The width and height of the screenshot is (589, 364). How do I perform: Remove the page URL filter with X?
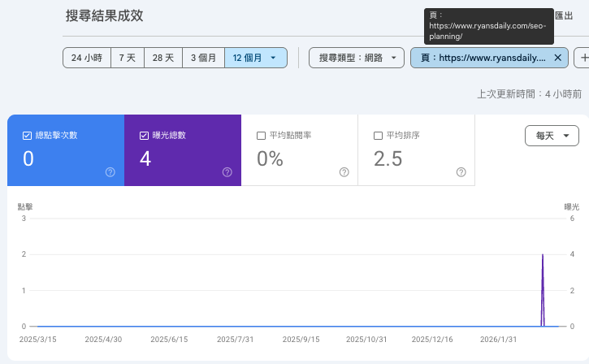pyautogui.click(x=557, y=58)
